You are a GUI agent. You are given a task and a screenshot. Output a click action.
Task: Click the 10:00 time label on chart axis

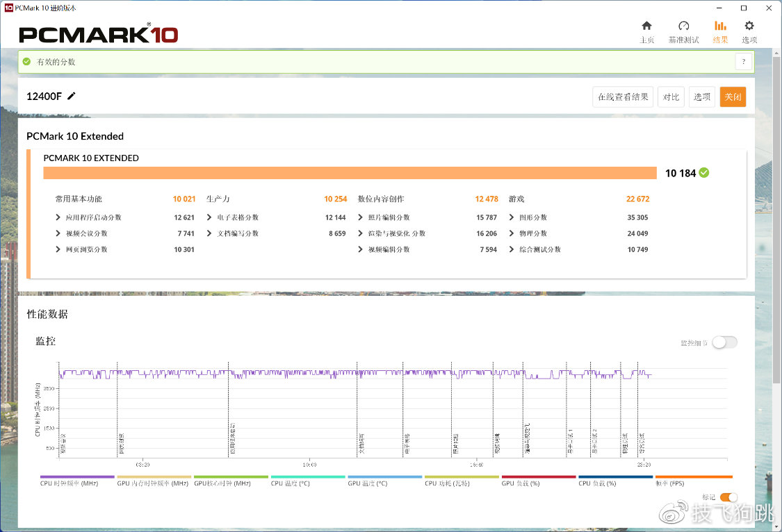pos(310,465)
